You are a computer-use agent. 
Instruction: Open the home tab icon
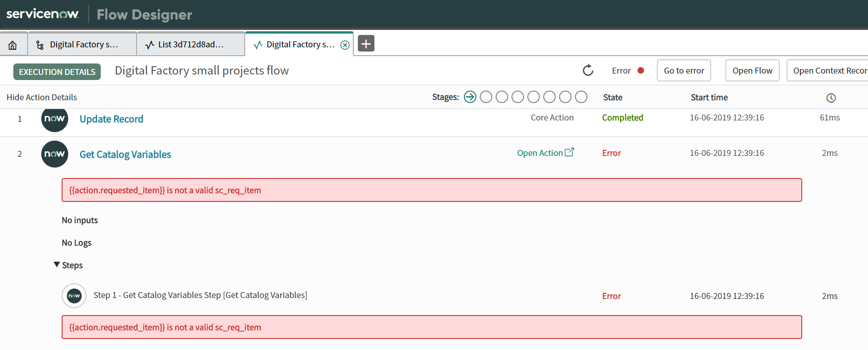13,45
